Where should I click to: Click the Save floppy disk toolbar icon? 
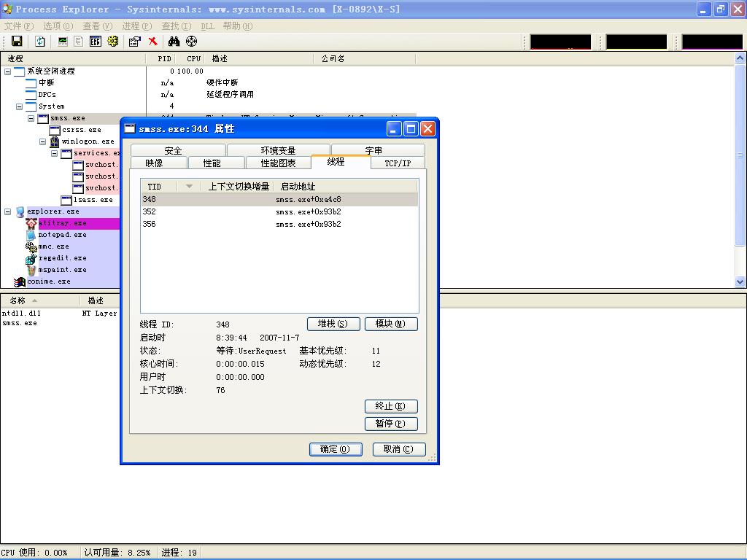click(x=17, y=42)
